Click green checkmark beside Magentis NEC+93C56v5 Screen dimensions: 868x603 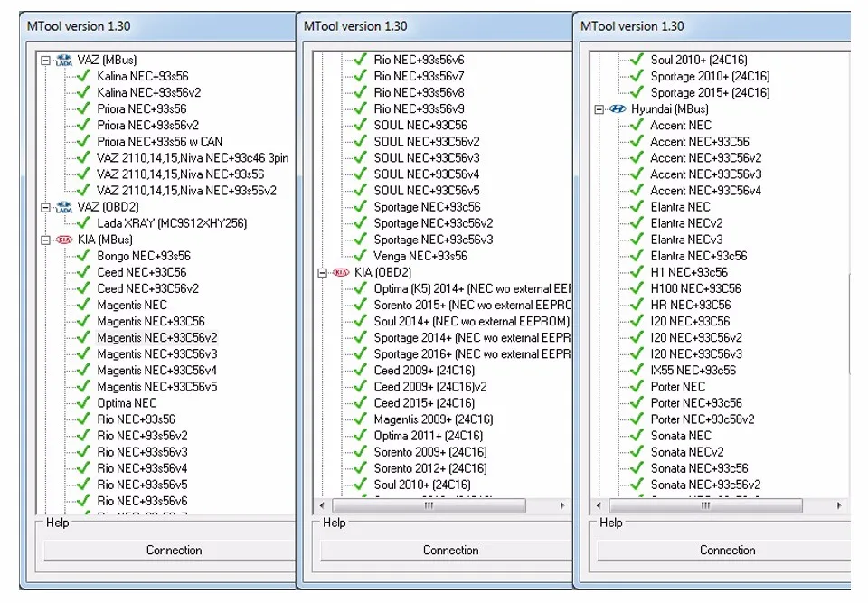83,387
